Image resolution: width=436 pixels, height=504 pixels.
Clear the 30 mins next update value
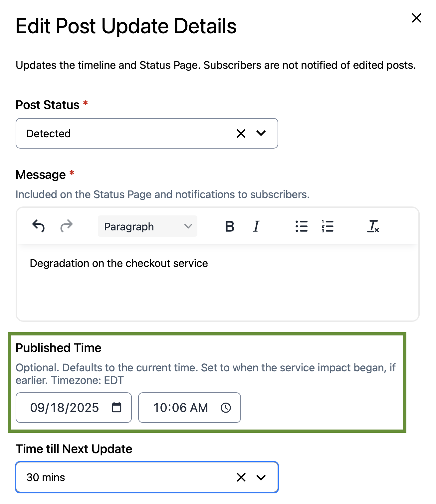(x=241, y=477)
